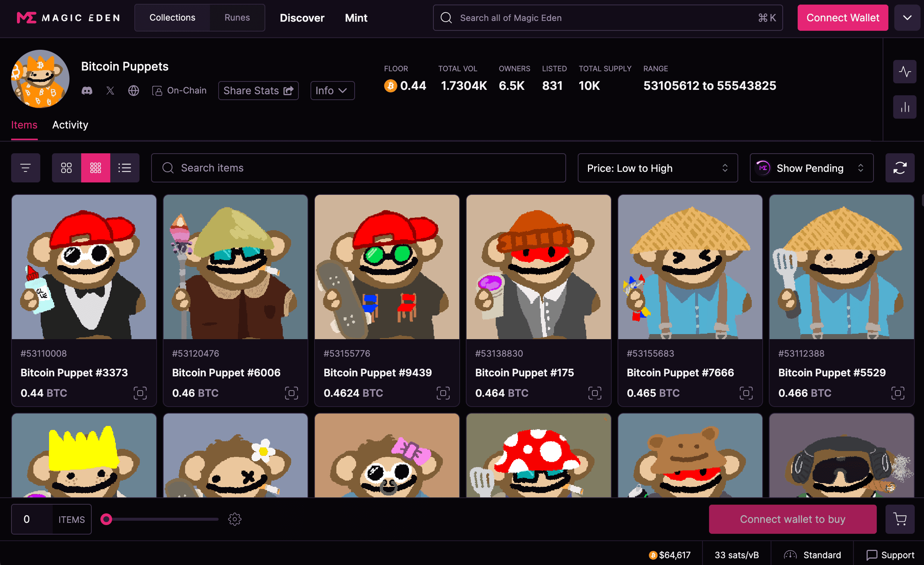Click the 0.4624 BTC price
924x565 pixels.
click(x=353, y=393)
